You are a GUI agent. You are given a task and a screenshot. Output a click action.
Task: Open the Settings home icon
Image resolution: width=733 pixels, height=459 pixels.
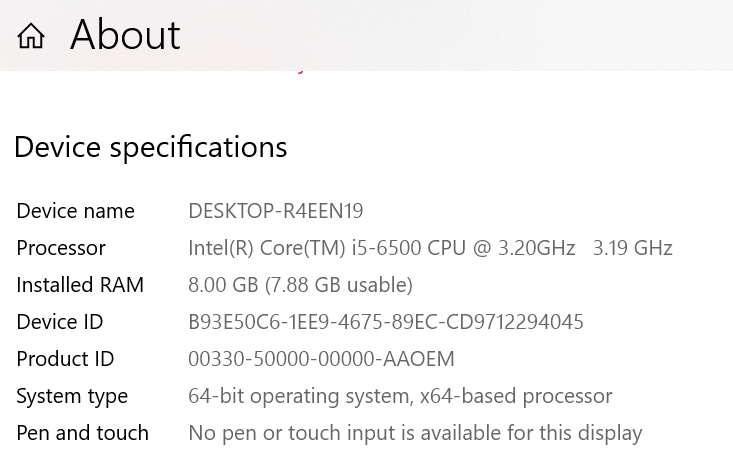tap(31, 36)
